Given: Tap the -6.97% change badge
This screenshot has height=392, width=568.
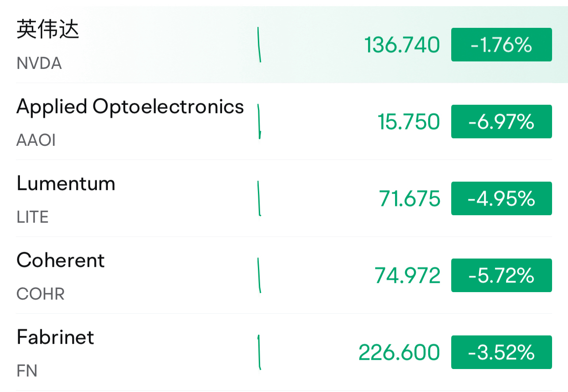Looking at the screenshot, I should tap(502, 122).
